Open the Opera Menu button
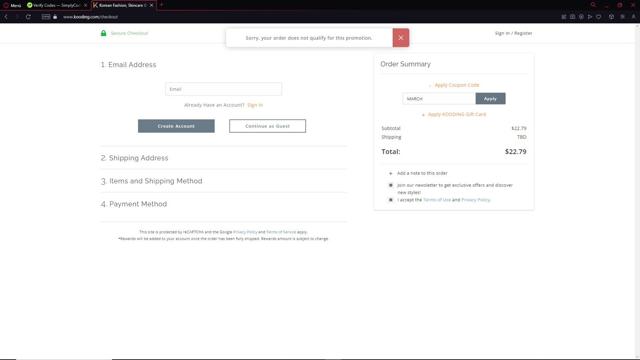Screen dimensions: 640x360 coord(12,5)
